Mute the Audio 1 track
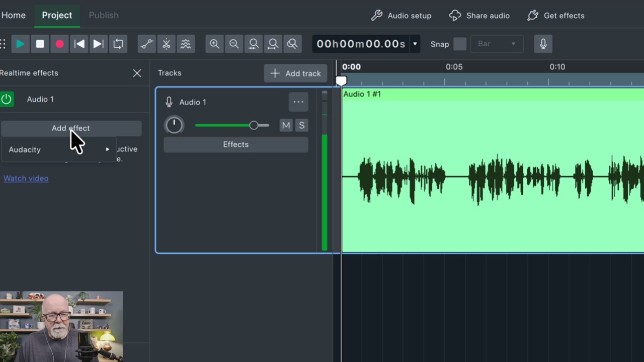The width and height of the screenshot is (644, 362). coord(286,125)
